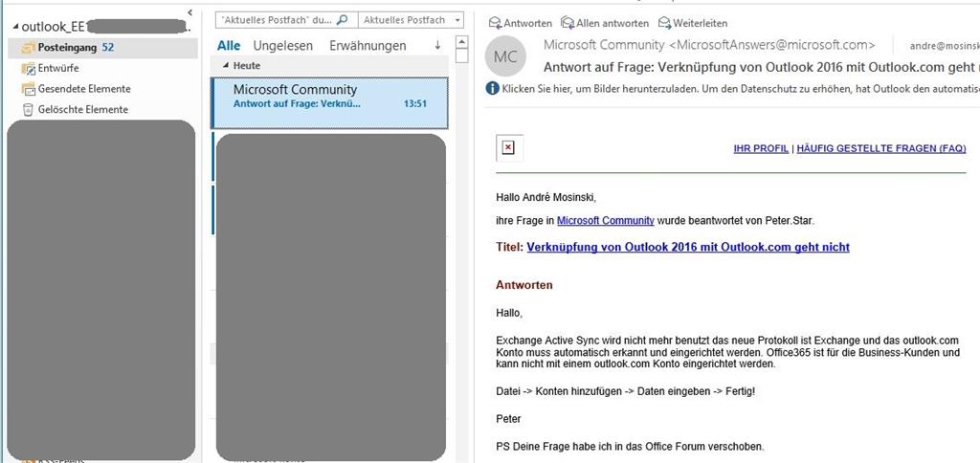
Task: Click the MC sender avatar
Action: point(505,56)
